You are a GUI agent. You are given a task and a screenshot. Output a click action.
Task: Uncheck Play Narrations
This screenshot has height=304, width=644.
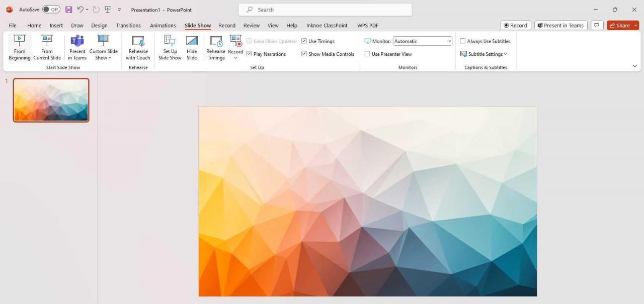click(x=249, y=54)
